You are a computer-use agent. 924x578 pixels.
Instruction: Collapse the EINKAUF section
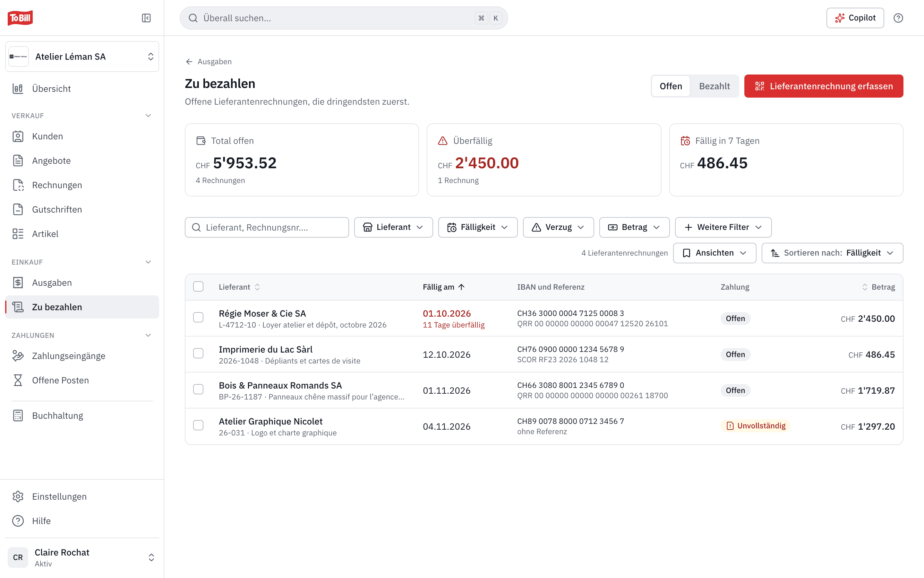(x=148, y=262)
